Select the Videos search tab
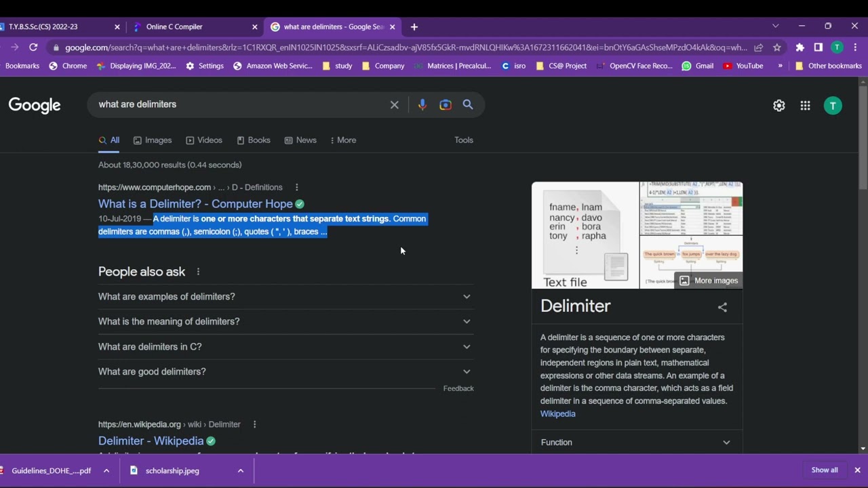Screen dimensions: 868x488 point(204,140)
